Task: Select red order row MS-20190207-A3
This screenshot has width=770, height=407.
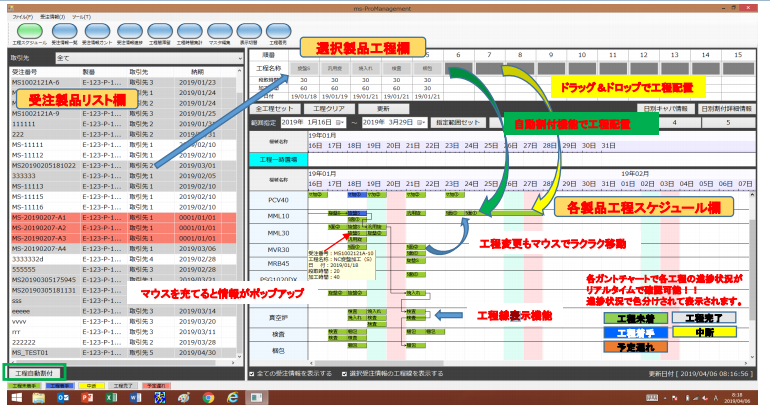Action: [123, 238]
